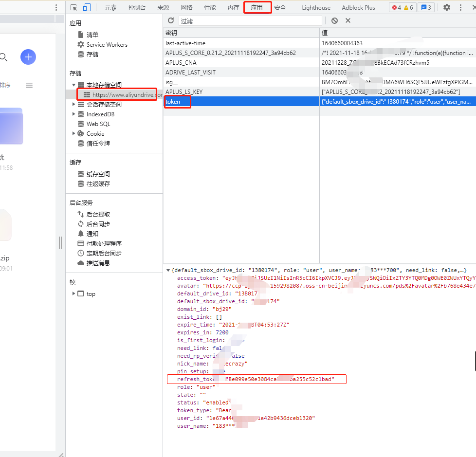
Task: Click the inspect element picker icon
Action: tap(74, 7)
